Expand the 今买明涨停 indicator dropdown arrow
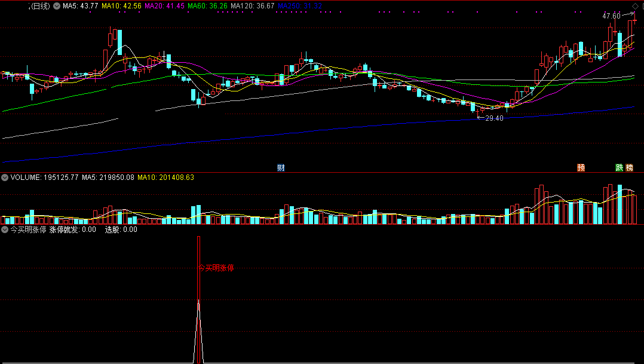The image size is (644, 364). click(x=5, y=230)
